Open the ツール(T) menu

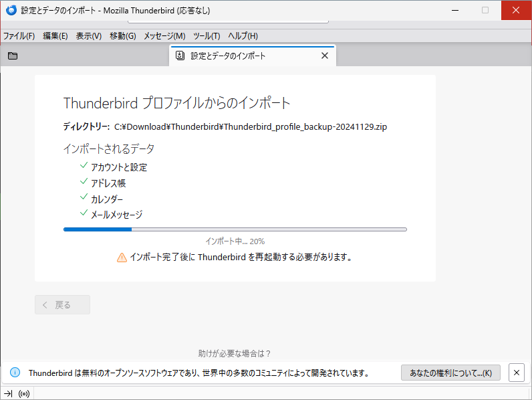[x=207, y=36]
